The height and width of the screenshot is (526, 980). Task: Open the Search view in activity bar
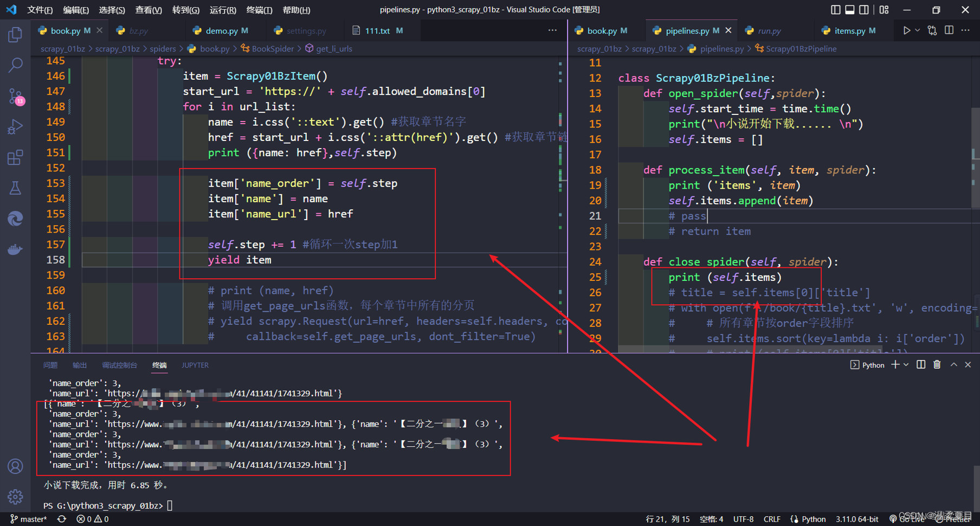pyautogui.click(x=15, y=66)
